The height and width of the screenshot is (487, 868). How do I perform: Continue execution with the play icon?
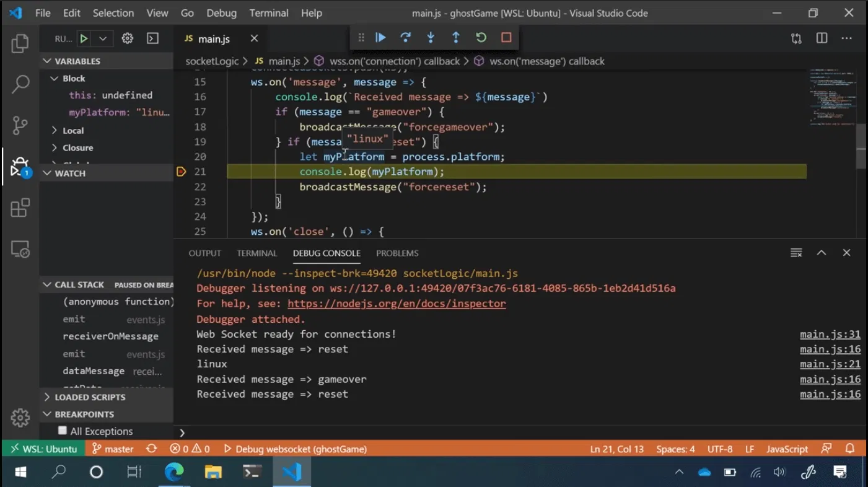point(380,37)
